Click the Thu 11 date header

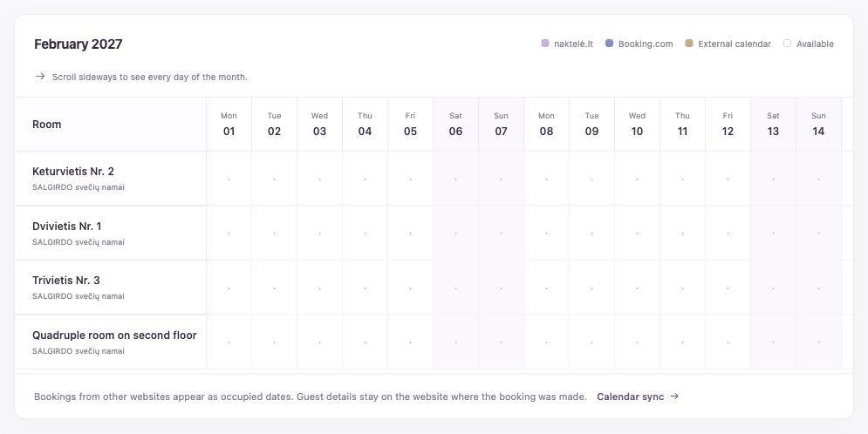click(683, 125)
